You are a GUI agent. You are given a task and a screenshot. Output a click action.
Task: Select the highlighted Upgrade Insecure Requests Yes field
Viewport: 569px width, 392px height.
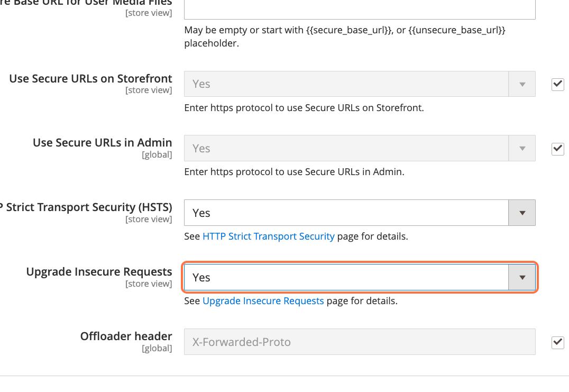pos(349,277)
